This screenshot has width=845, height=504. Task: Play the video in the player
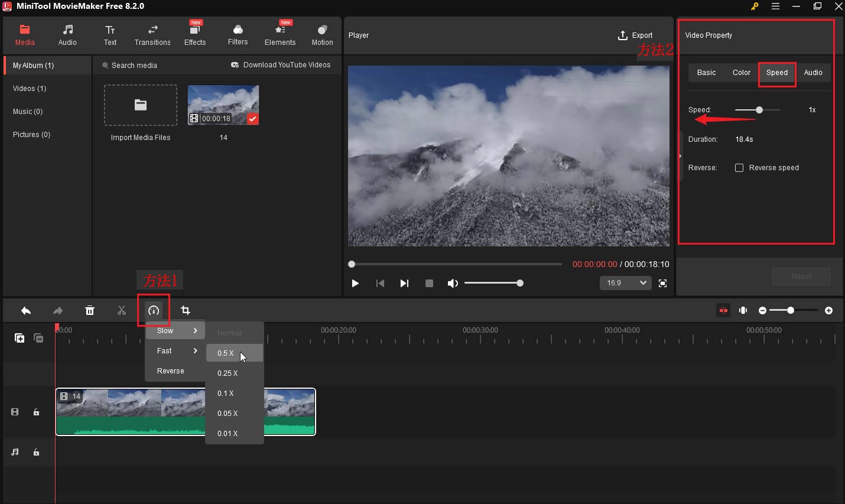(x=355, y=284)
